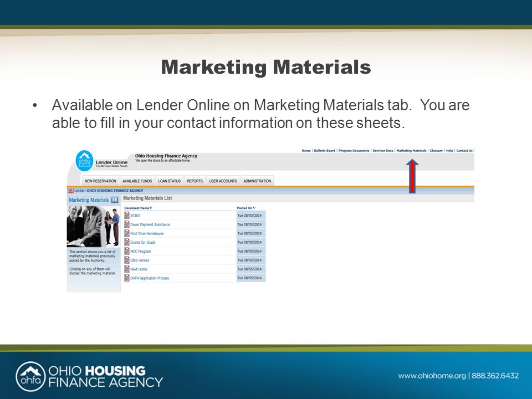
Task: Open the Glossary link
Action: click(436, 151)
